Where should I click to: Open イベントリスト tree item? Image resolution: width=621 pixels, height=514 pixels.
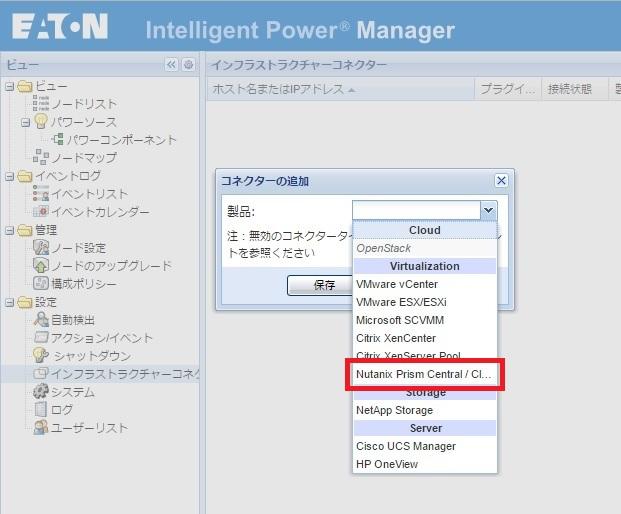click(90, 194)
